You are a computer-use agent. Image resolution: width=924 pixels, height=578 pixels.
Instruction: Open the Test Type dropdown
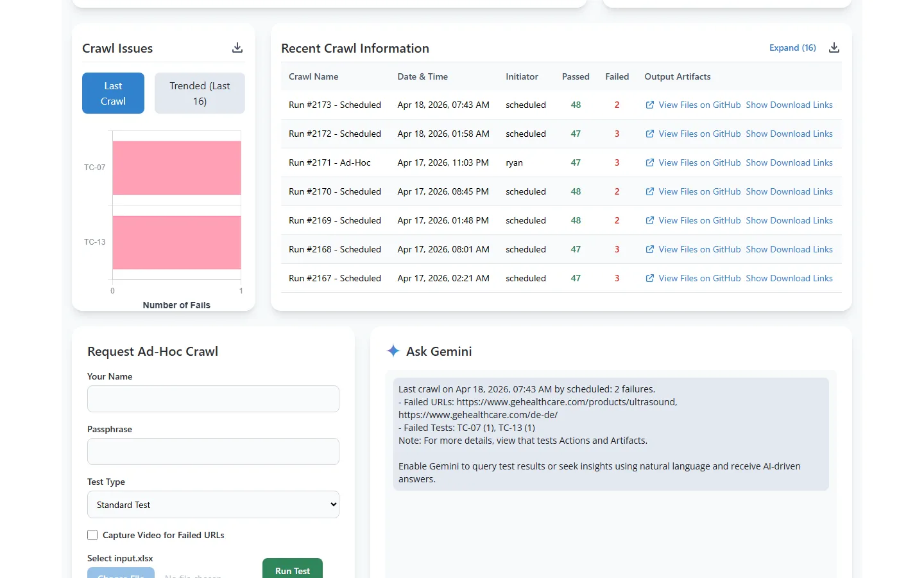pyautogui.click(x=213, y=504)
